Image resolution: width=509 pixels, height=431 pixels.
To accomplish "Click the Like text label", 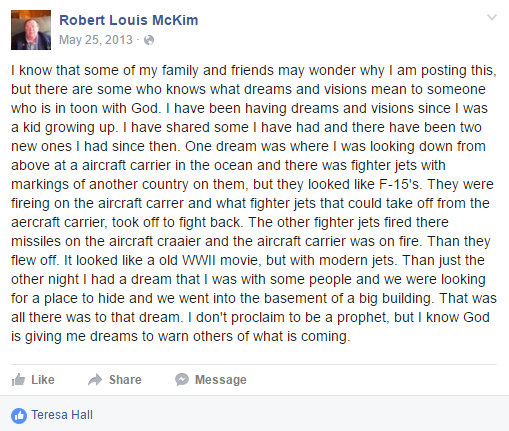I will pos(43,380).
